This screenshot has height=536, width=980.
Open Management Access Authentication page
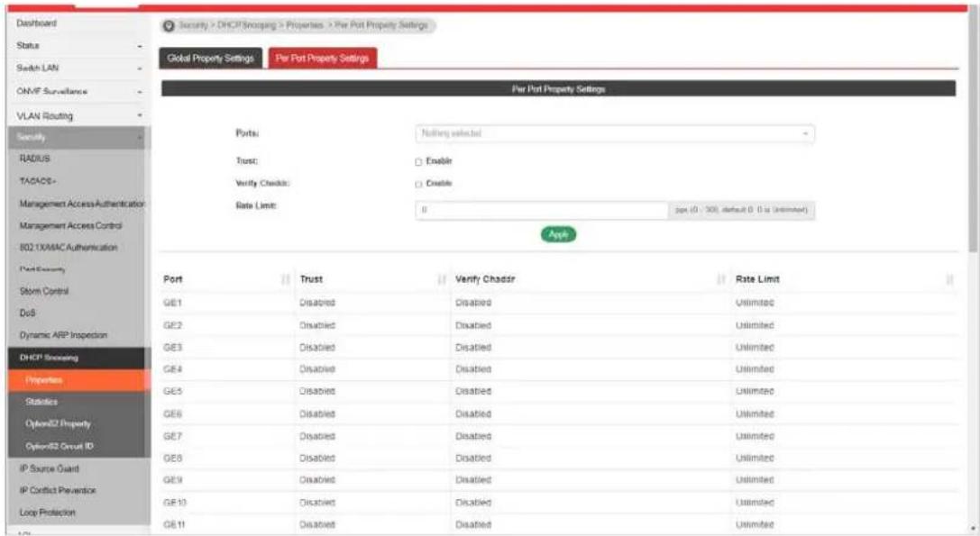coord(82,204)
